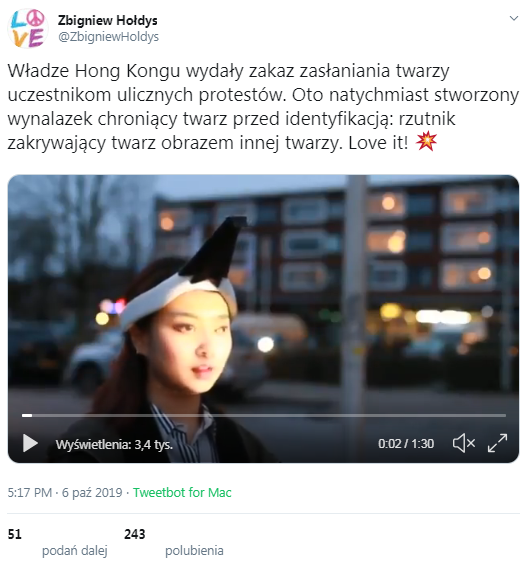528x564 pixels.
Task: Open Zbigniew Hołdys display name
Action: tap(108, 21)
